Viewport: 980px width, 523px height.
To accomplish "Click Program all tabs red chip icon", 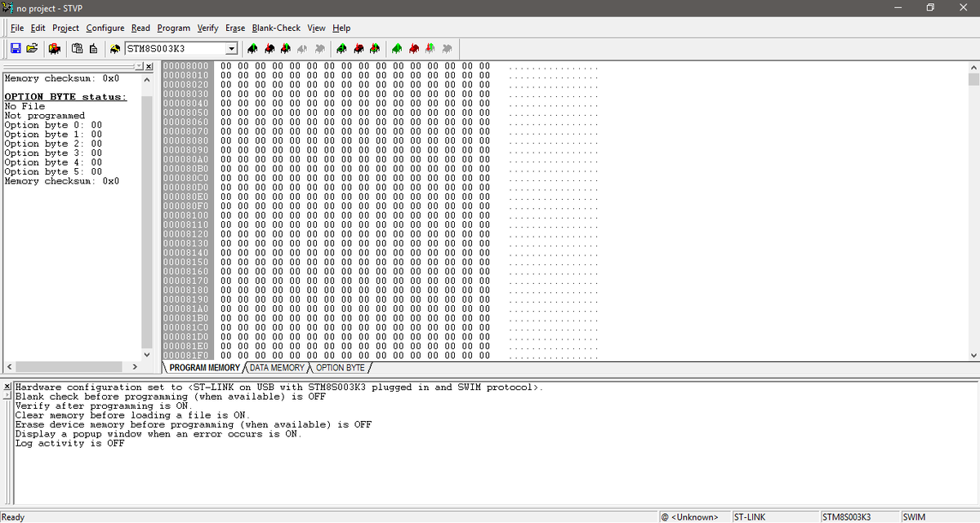I will pyautogui.click(x=358, y=48).
